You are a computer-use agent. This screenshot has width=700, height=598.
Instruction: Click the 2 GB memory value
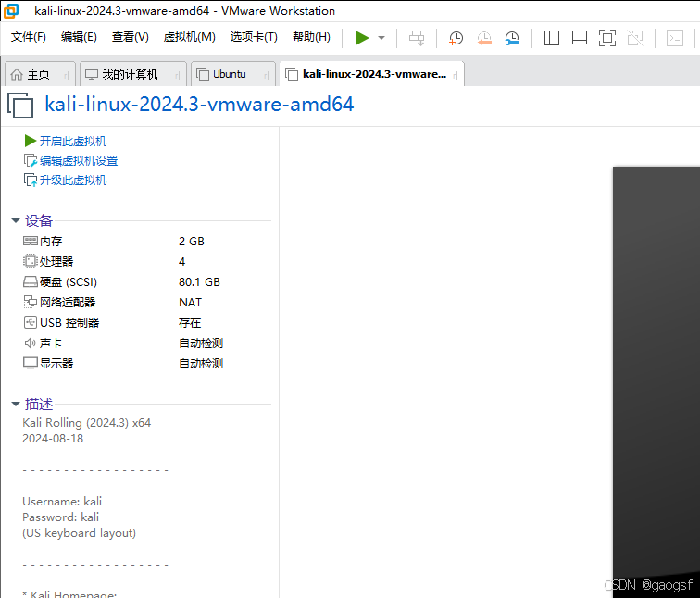coord(192,242)
